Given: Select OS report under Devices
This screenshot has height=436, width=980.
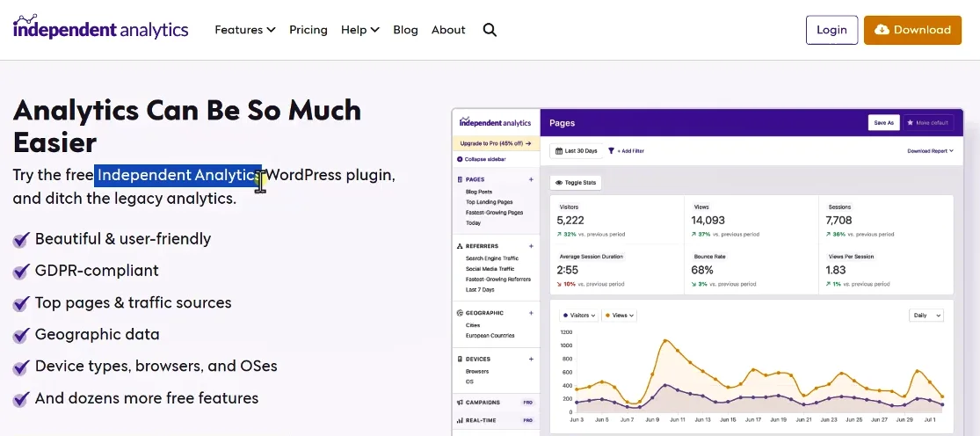Looking at the screenshot, I should (x=469, y=381).
